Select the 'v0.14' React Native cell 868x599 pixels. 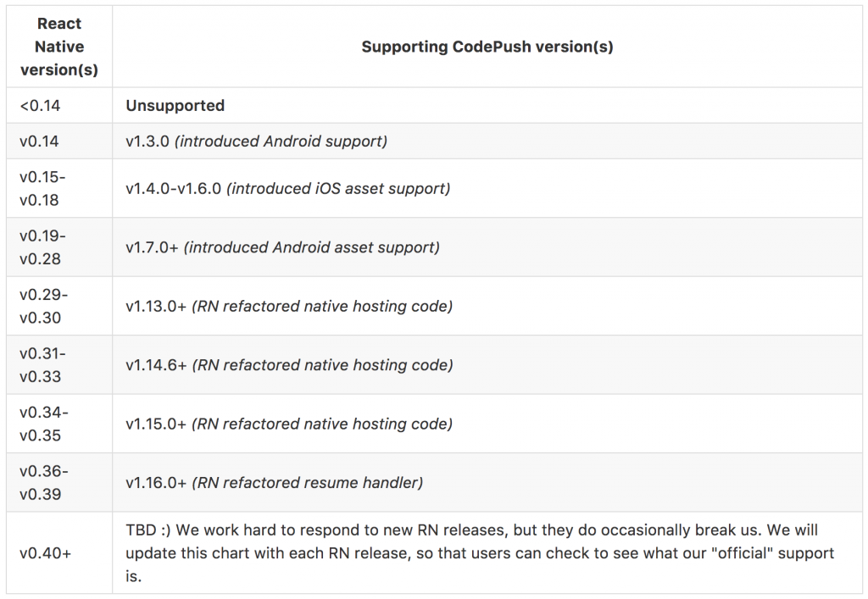click(x=39, y=141)
